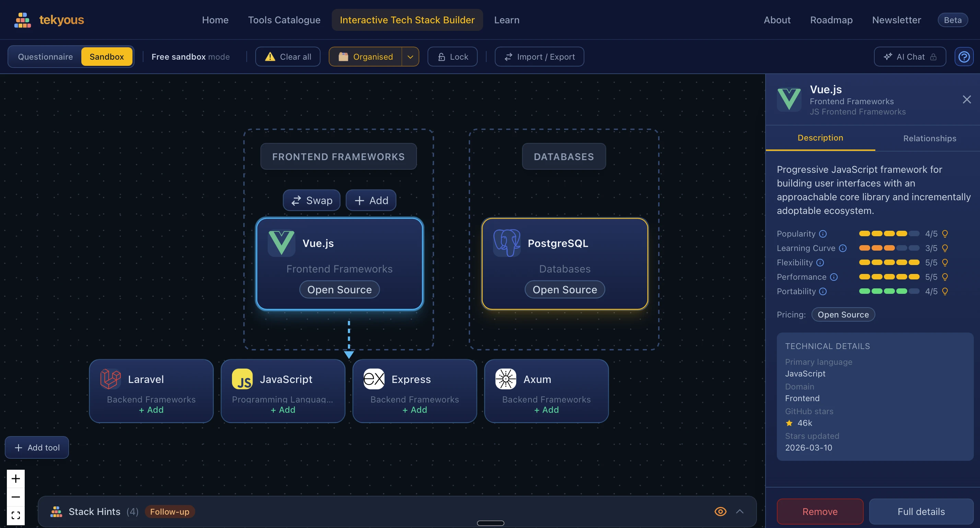Viewport: 980px width, 528px height.
Task: Open the help question mark icon
Action: (x=964, y=57)
